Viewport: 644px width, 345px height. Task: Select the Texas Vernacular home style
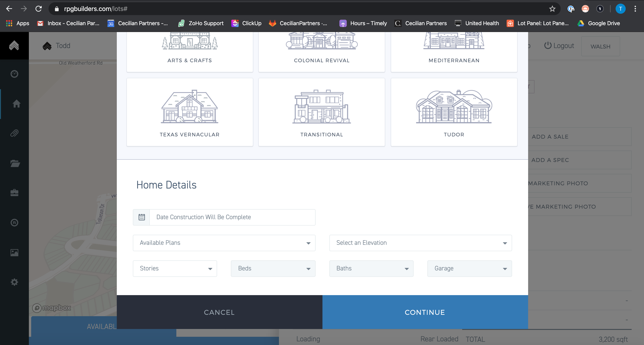(189, 112)
